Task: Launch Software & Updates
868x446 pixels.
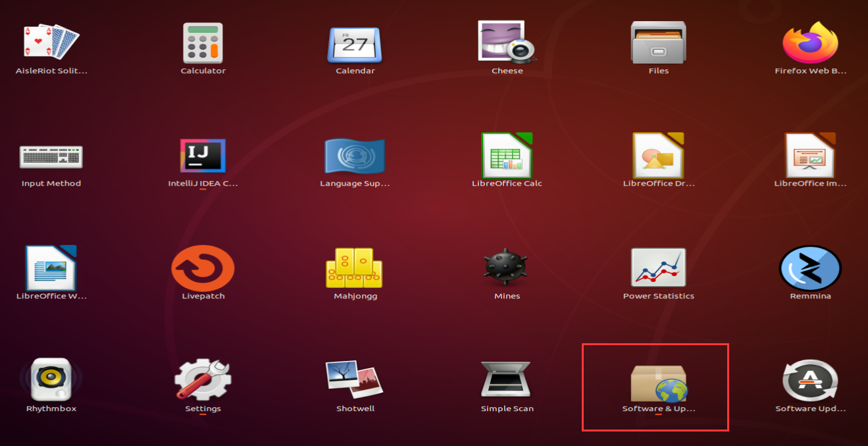Action: tap(658, 383)
